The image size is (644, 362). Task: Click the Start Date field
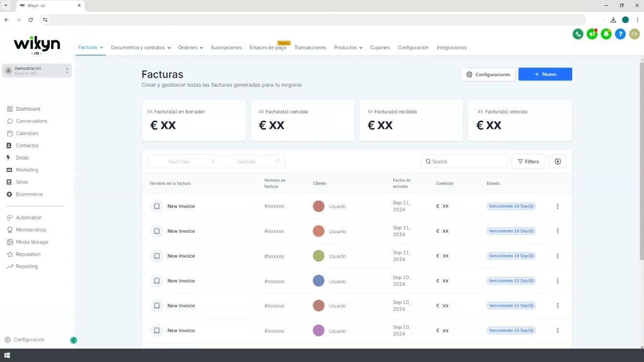pyautogui.click(x=178, y=161)
